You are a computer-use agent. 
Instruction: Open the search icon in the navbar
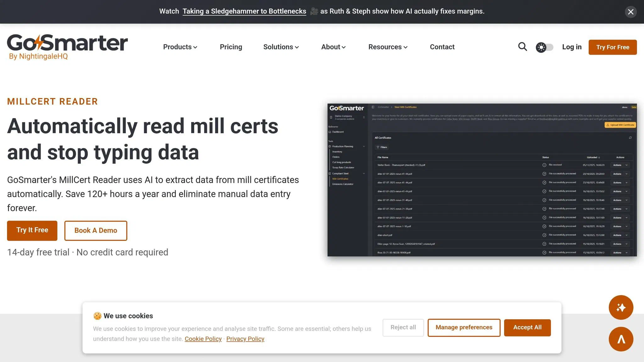(x=522, y=47)
